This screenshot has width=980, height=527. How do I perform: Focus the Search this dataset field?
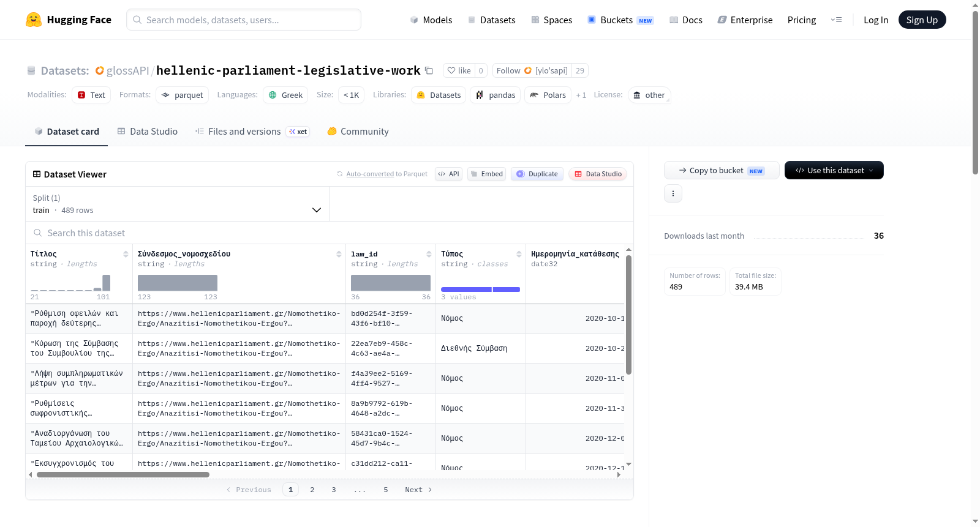coord(330,233)
